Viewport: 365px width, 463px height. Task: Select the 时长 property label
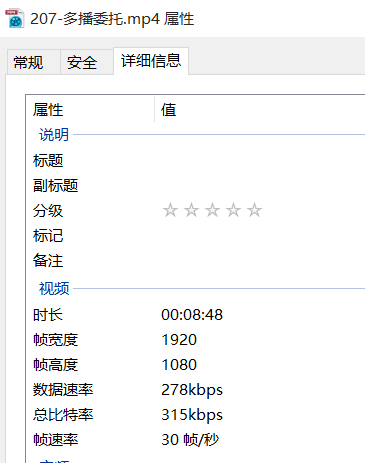[x=48, y=315]
